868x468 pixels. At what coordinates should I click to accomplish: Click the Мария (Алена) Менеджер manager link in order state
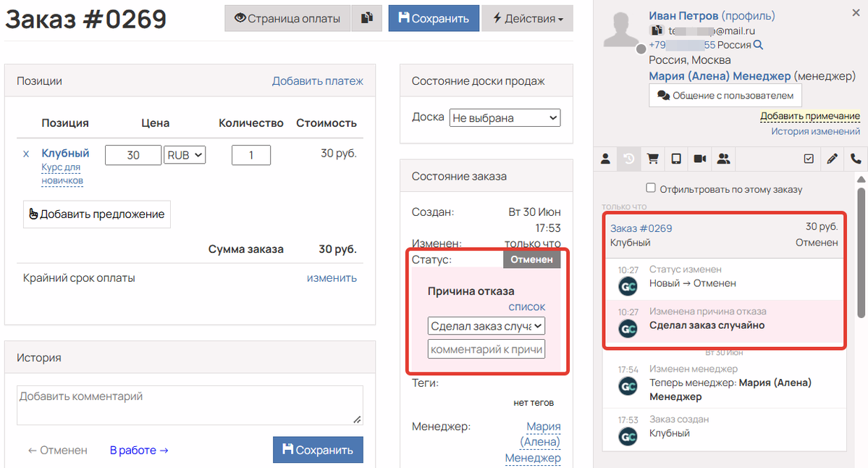click(533, 442)
